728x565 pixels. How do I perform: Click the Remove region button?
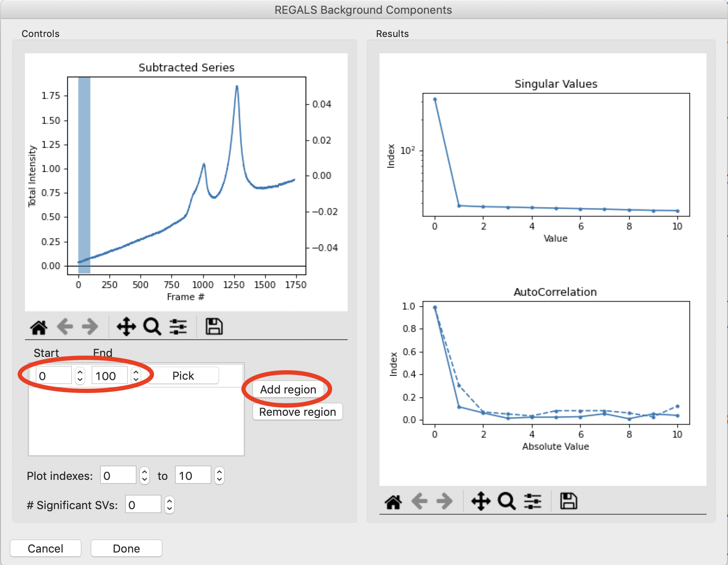click(297, 412)
